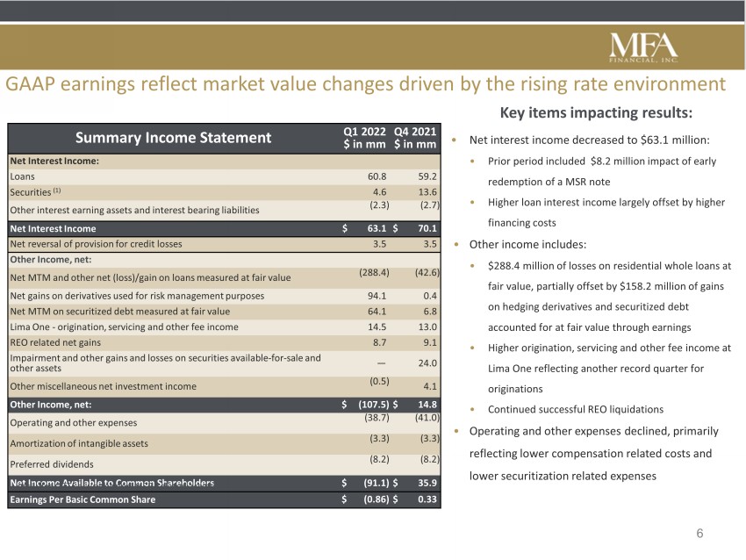Select the securitized debt value 64.1
The height and width of the screenshot is (560, 746).
tap(377, 312)
